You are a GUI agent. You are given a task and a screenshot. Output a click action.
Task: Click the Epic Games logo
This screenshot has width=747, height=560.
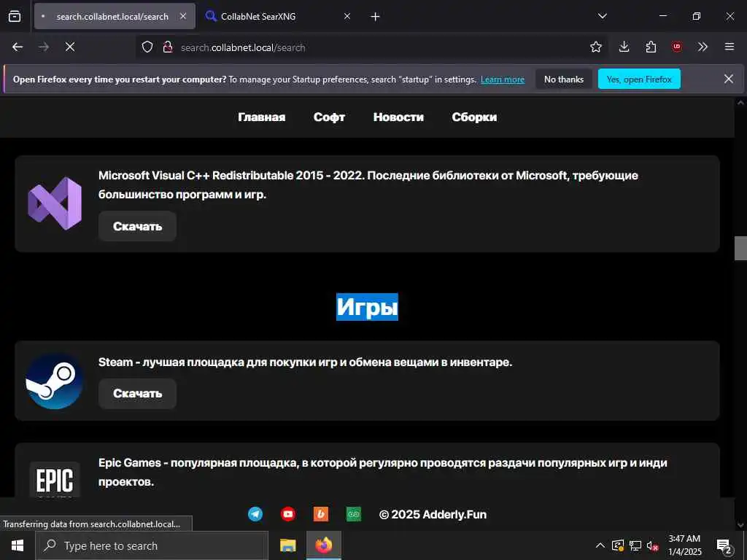55,480
